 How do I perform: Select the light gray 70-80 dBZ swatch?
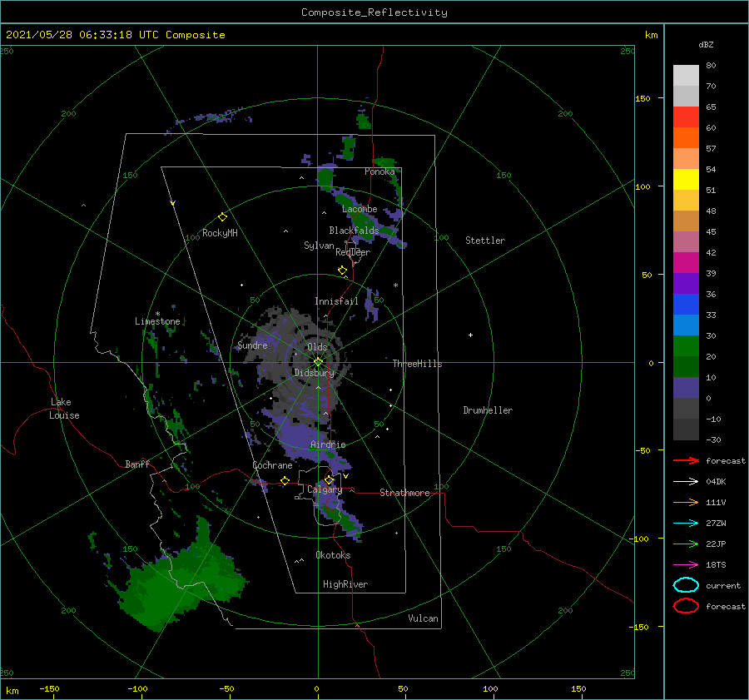point(686,76)
